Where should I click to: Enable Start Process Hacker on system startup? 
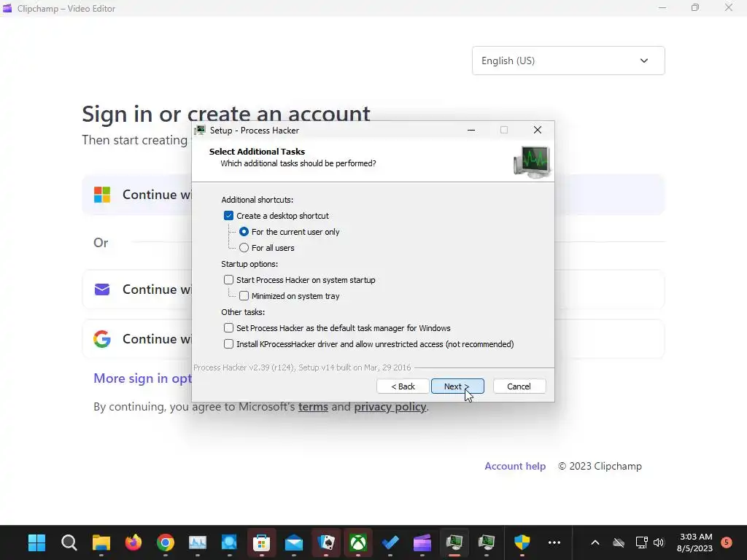228,280
